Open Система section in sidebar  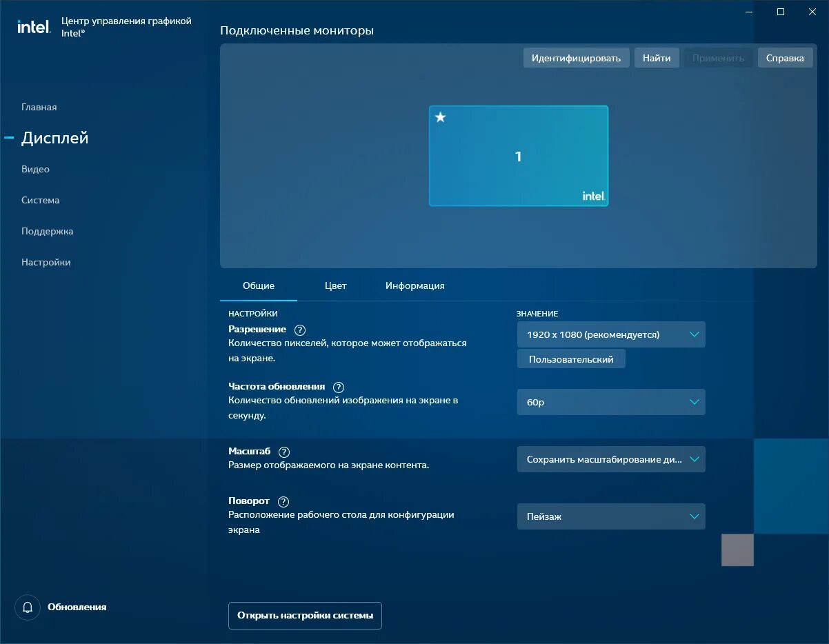pyautogui.click(x=41, y=201)
